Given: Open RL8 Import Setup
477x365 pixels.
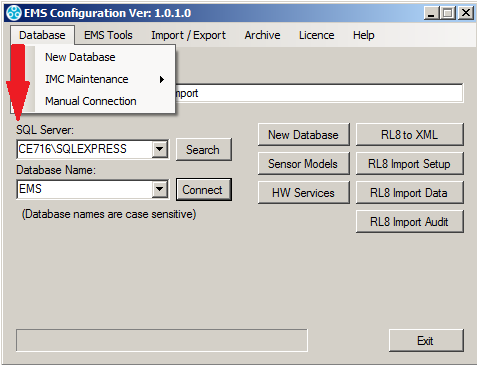Looking at the screenshot, I should point(410,164).
